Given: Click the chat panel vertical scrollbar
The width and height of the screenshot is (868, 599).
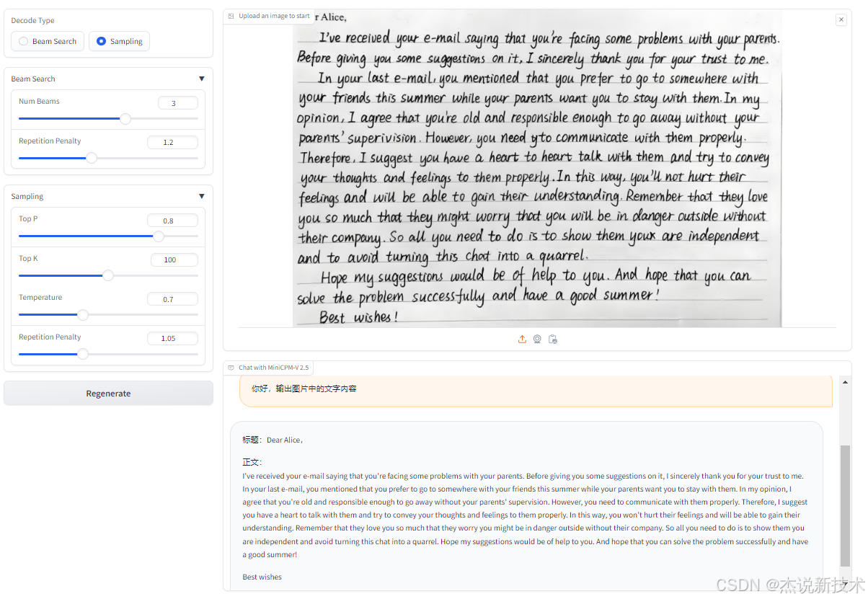Looking at the screenshot, I should click(x=846, y=505).
